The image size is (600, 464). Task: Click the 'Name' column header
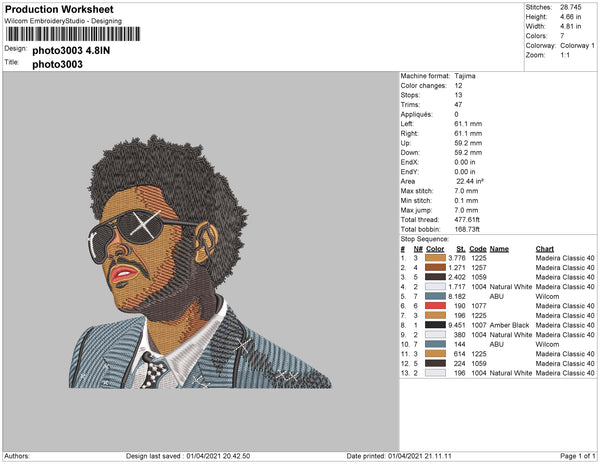coord(499,249)
